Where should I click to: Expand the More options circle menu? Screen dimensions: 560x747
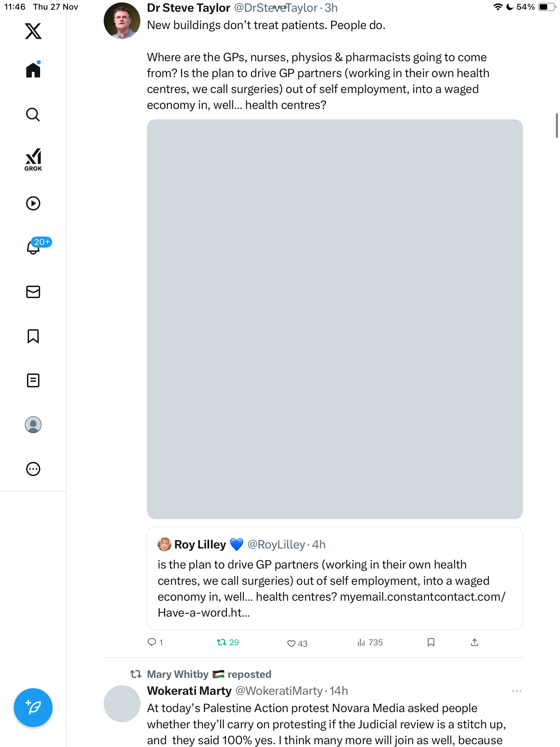(33, 469)
